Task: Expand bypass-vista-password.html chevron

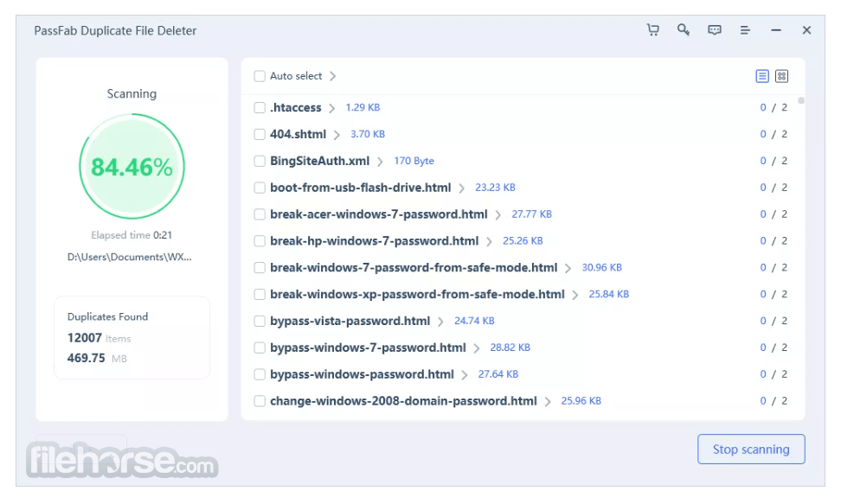Action: pyautogui.click(x=440, y=322)
